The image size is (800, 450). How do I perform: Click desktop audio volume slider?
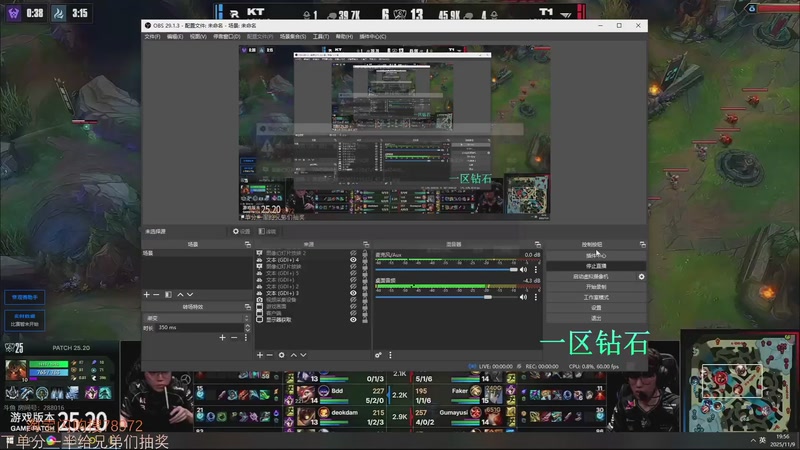pyautogui.click(x=446, y=297)
